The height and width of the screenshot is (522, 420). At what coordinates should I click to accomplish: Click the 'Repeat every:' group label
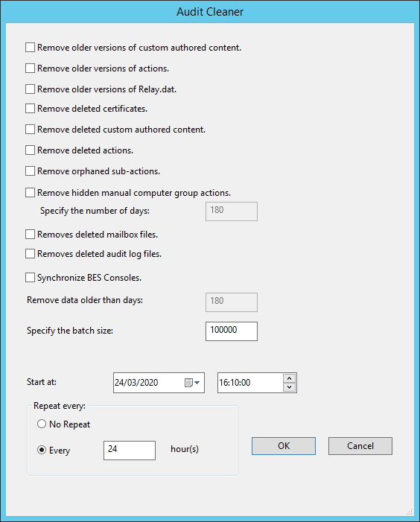tap(60, 406)
